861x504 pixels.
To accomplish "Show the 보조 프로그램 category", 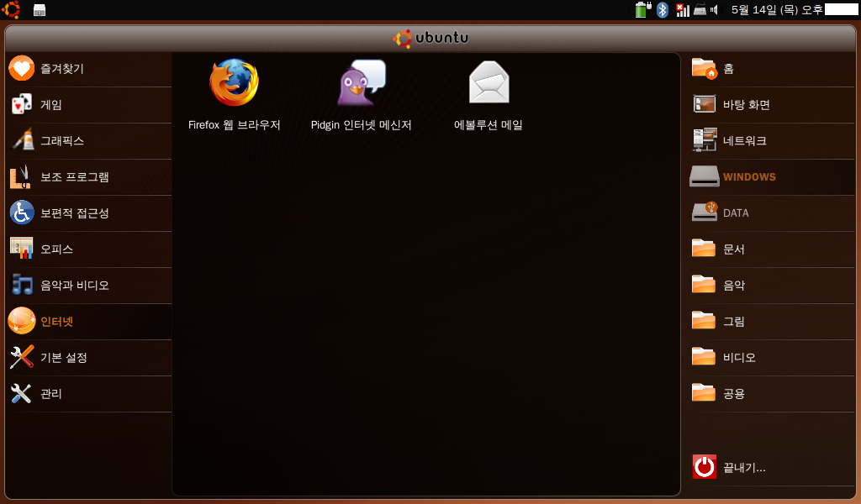I will 89,177.
